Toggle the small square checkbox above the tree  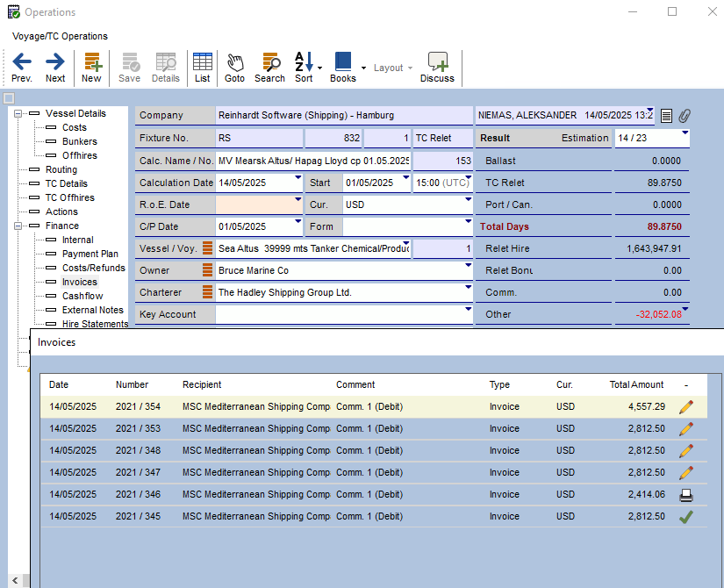9,98
